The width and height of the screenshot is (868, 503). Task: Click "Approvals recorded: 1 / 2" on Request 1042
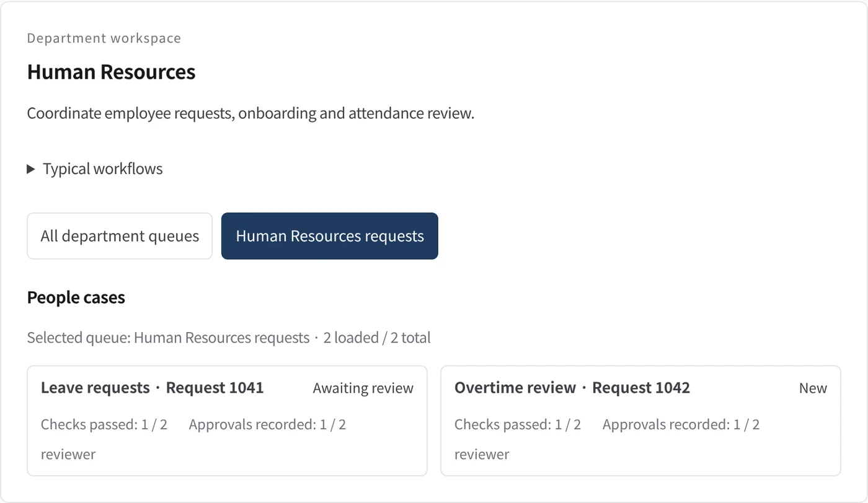click(681, 424)
